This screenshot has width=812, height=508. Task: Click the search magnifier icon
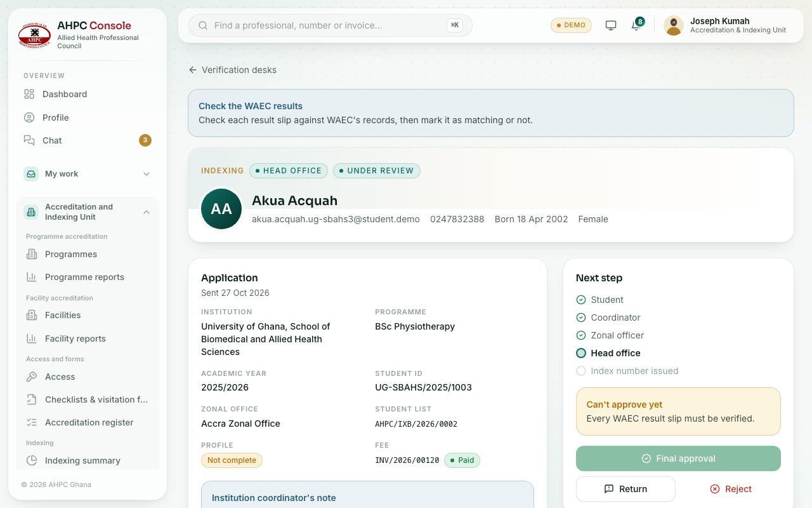point(203,25)
